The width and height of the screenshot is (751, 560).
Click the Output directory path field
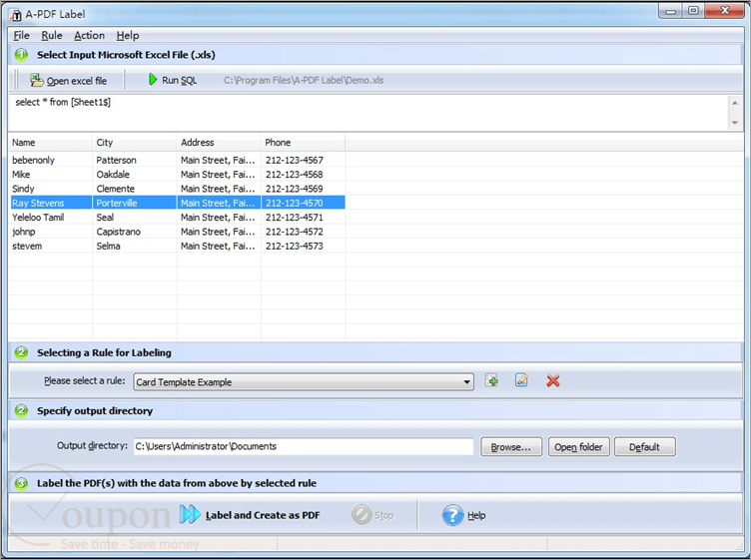pos(304,446)
